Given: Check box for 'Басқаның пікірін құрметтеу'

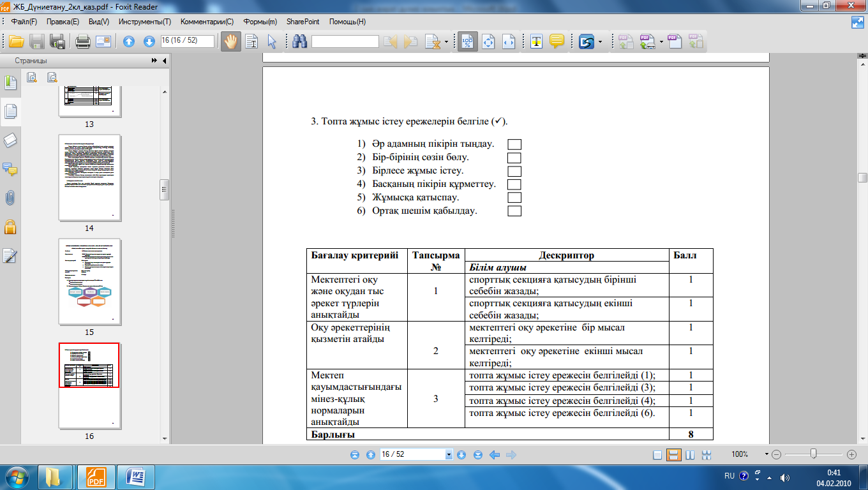Looking at the screenshot, I should coord(514,184).
